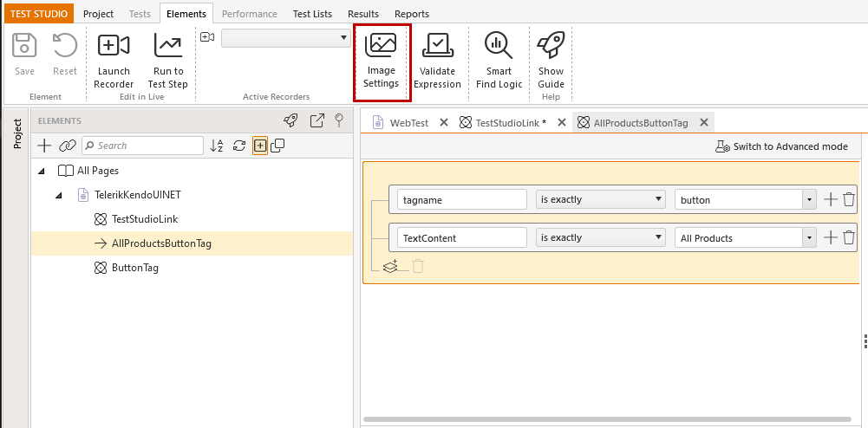Click the trash icon beside the add-layer icon
This screenshot has height=428, width=868.
click(418, 267)
